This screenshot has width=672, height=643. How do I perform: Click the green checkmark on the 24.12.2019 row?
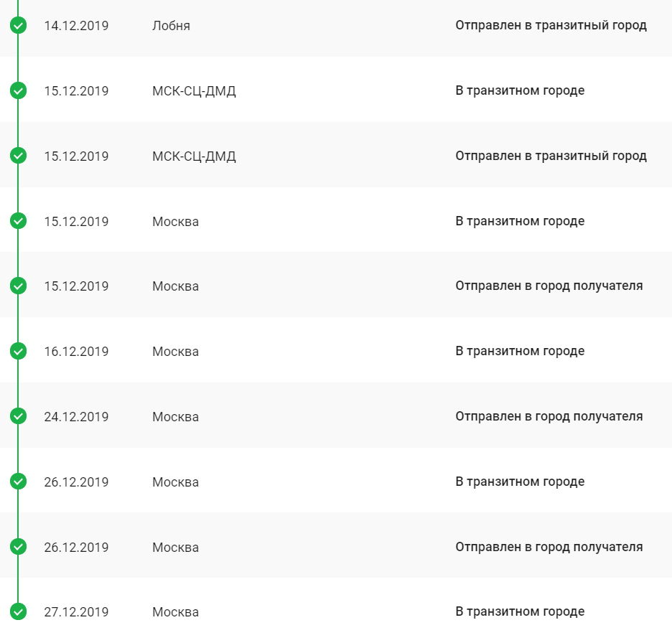coord(19,416)
